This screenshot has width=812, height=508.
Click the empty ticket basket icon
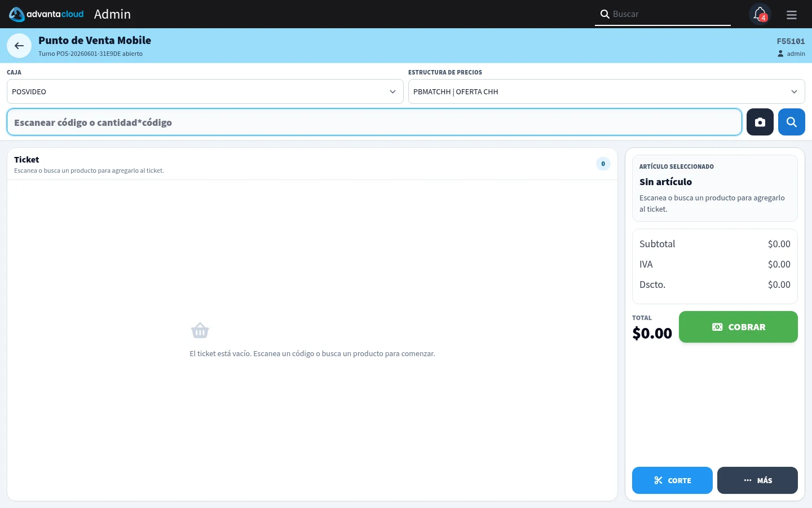coord(200,330)
